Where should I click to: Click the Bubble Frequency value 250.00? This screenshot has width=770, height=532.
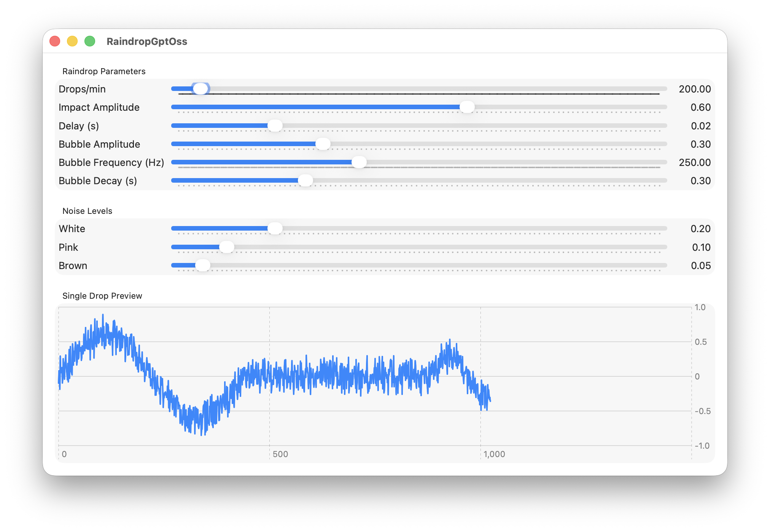[x=695, y=162]
